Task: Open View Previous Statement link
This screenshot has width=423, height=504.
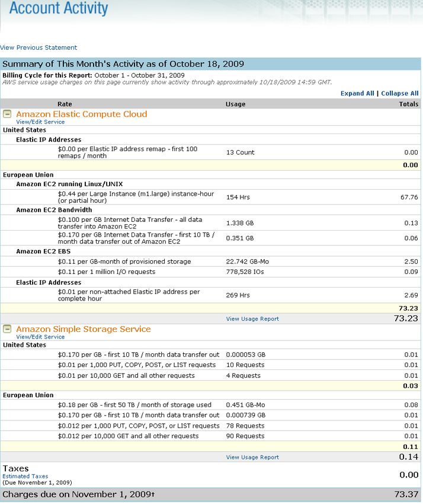Action: (x=39, y=47)
